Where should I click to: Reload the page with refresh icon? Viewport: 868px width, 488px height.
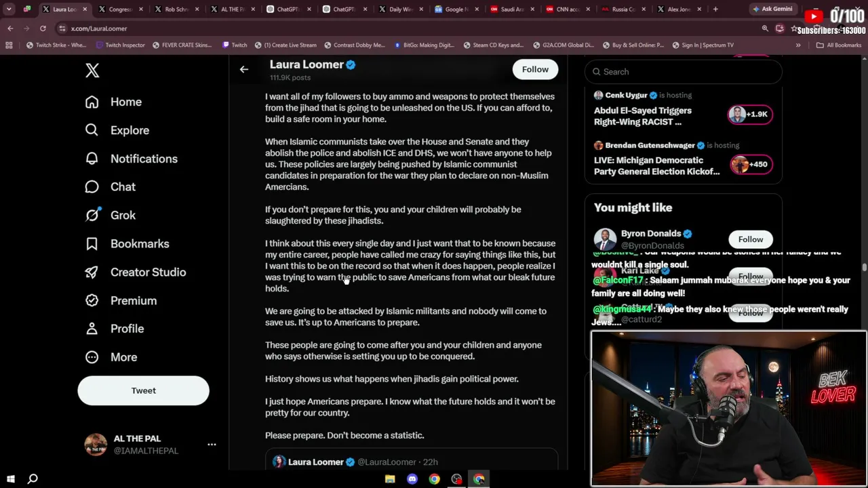pos(43,28)
